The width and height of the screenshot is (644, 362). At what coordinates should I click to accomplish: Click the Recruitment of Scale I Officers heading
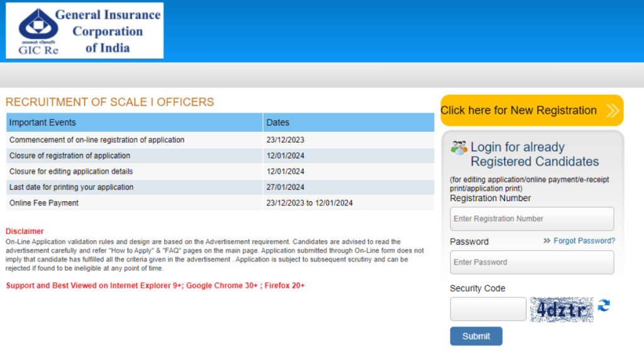point(110,102)
